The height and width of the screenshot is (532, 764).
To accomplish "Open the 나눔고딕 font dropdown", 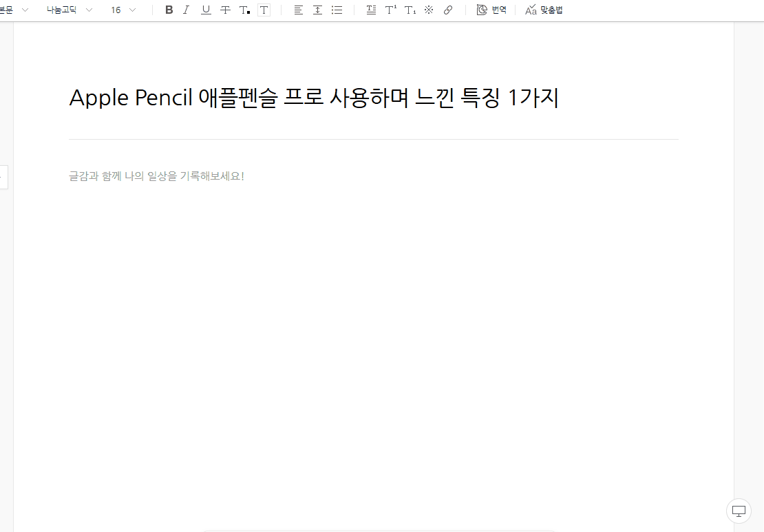I will click(70, 10).
